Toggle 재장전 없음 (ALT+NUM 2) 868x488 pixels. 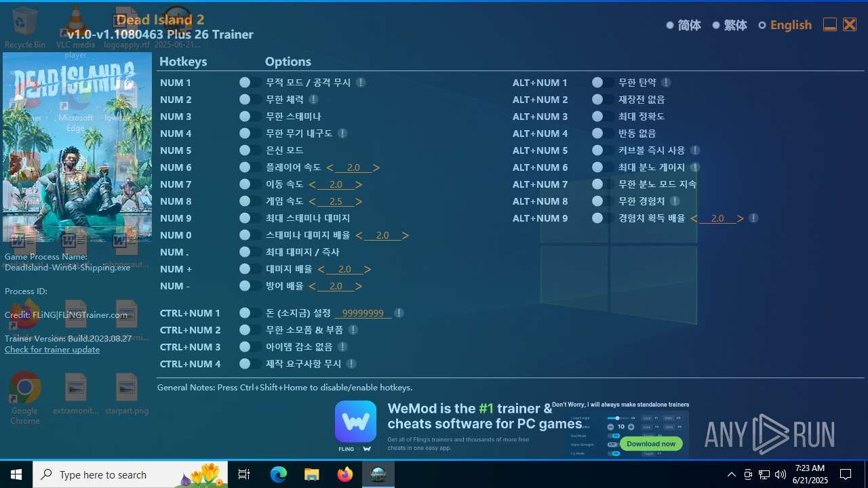click(x=602, y=100)
